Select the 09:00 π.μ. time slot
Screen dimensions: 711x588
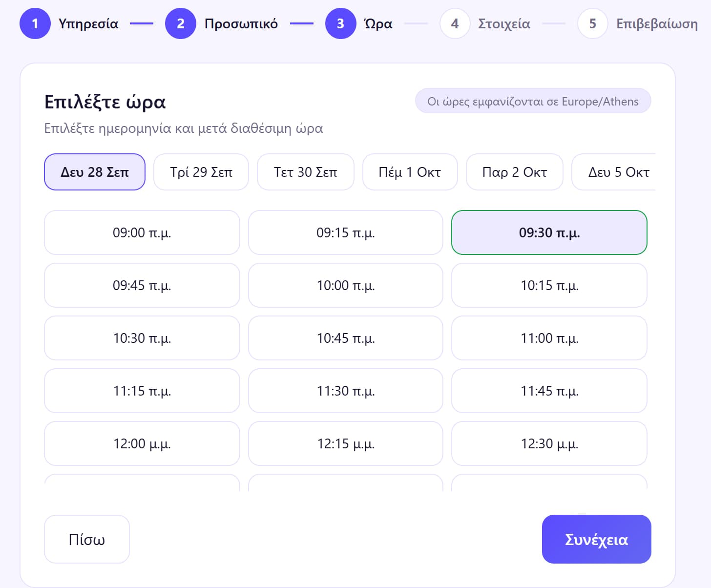142,232
